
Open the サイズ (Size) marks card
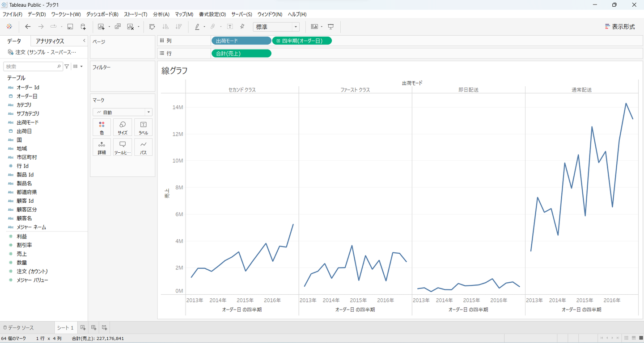pos(123,127)
